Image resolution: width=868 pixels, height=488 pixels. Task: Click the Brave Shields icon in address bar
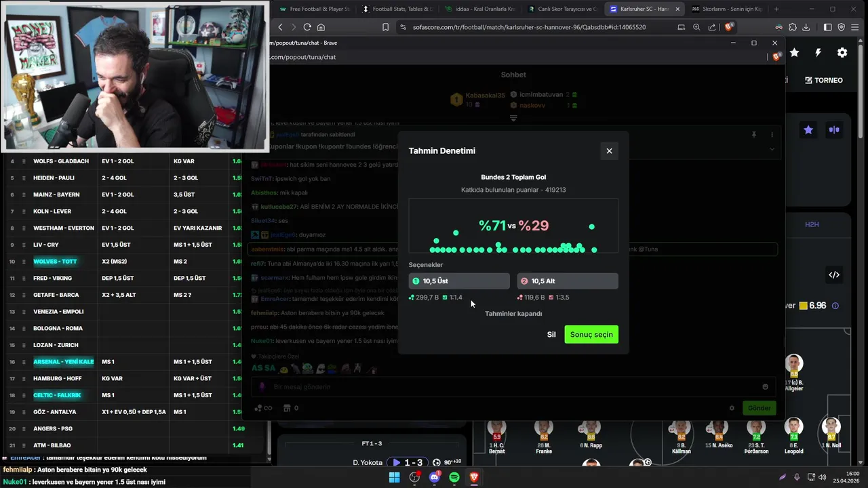[x=729, y=27]
